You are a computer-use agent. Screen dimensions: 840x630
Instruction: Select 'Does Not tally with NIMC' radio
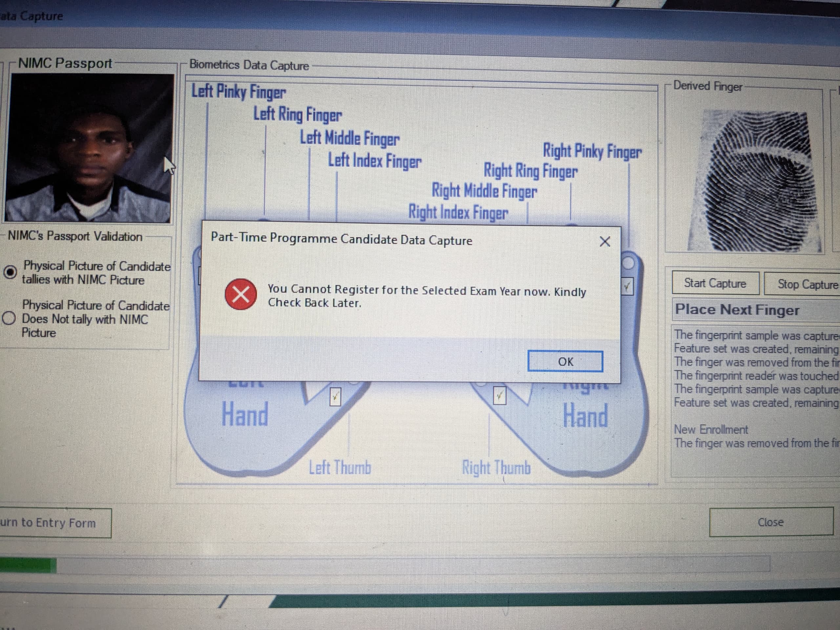point(9,318)
